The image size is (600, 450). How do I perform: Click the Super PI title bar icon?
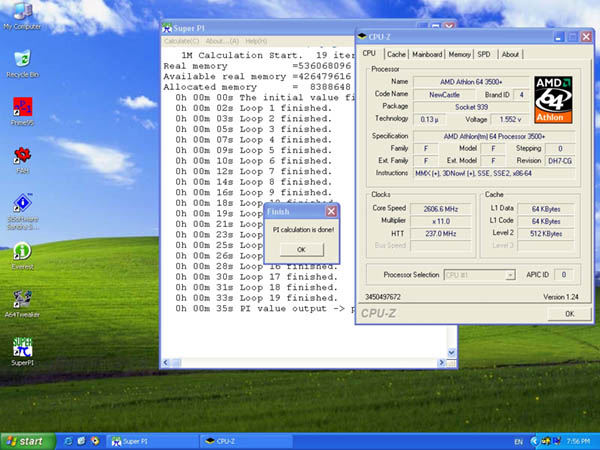coord(167,28)
